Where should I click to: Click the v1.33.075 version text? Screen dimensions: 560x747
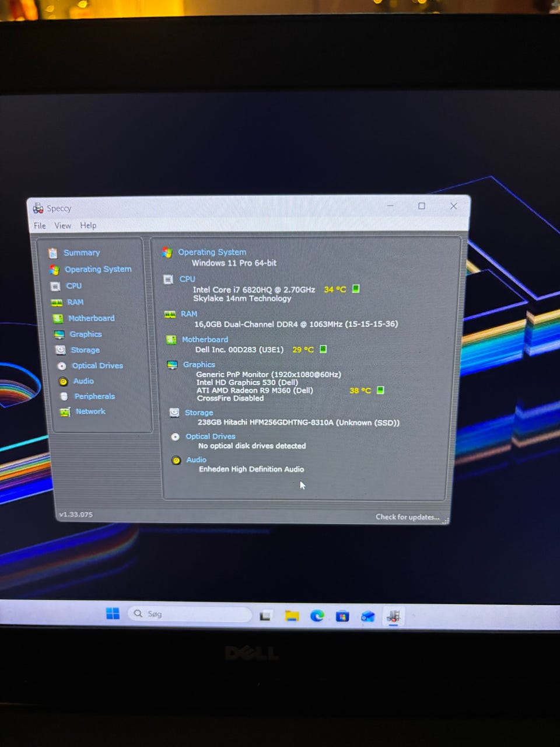coord(76,515)
